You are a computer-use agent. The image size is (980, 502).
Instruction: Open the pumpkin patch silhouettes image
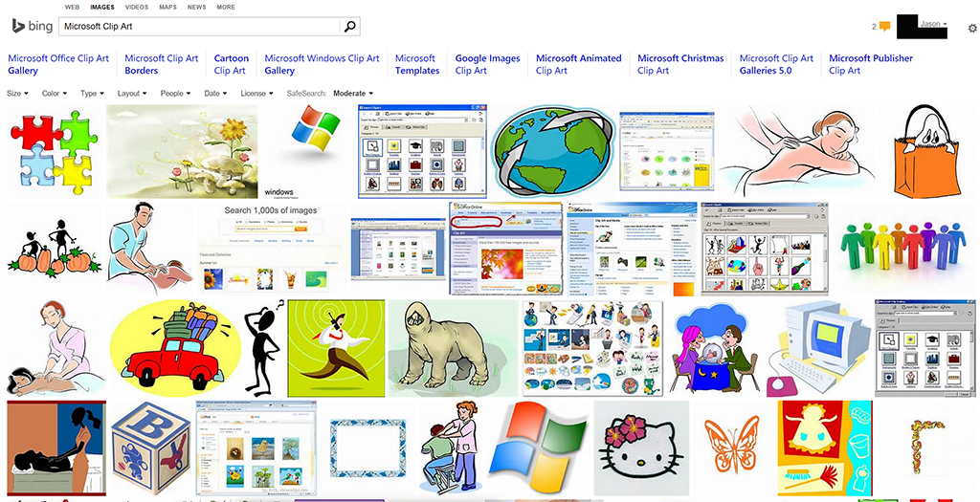pyautogui.click(x=54, y=249)
